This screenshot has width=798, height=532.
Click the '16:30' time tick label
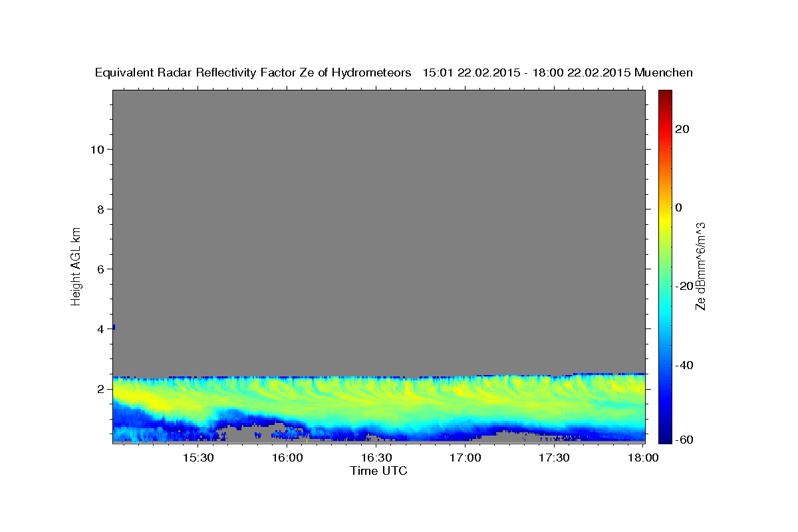(x=376, y=458)
